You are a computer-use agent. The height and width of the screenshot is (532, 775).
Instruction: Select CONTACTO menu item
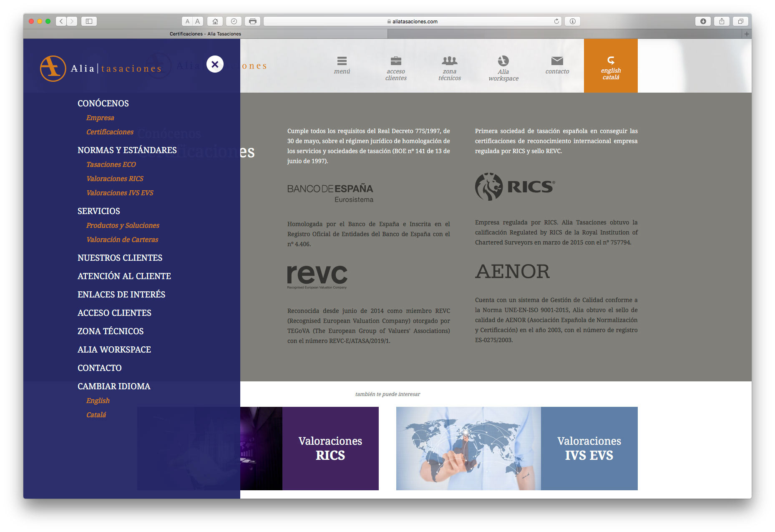coord(100,368)
